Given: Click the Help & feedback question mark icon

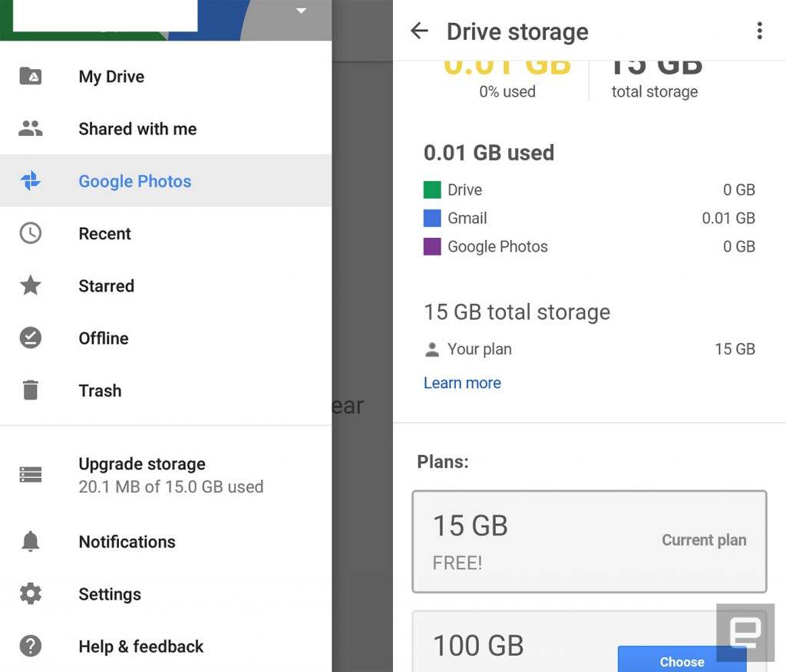Looking at the screenshot, I should coord(31,646).
